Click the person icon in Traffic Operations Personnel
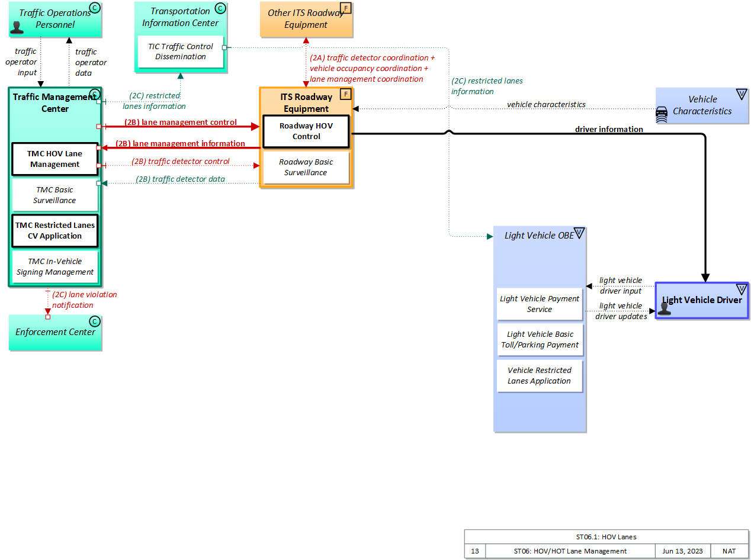 click(17, 27)
